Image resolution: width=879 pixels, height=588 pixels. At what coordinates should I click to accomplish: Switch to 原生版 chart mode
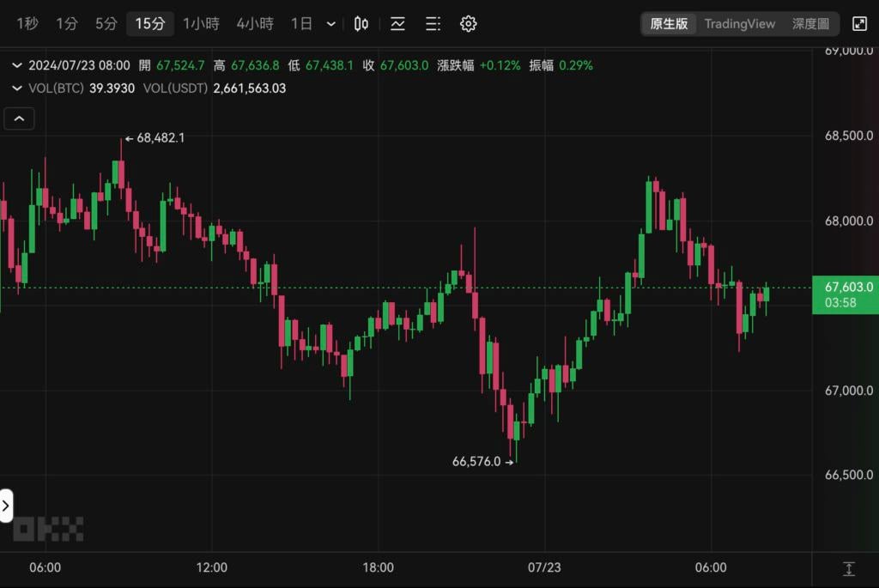[669, 23]
